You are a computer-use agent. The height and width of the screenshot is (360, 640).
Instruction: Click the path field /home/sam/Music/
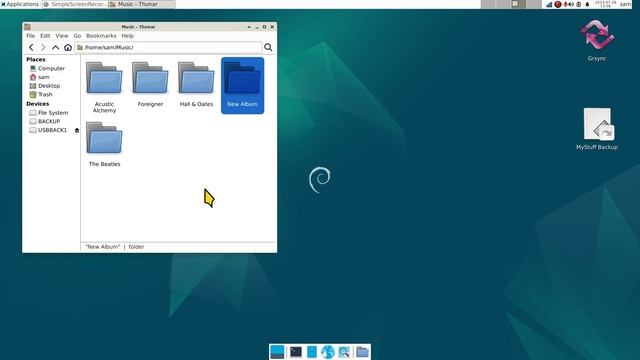(168, 47)
